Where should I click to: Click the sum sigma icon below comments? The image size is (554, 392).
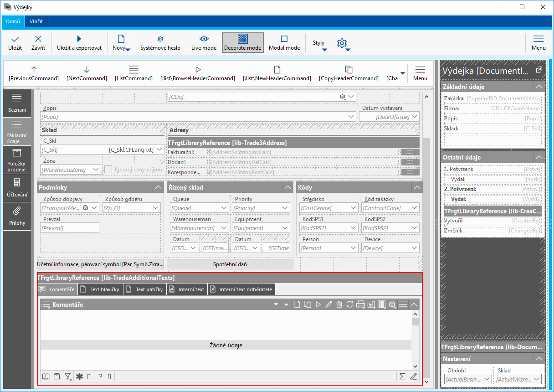point(402,377)
